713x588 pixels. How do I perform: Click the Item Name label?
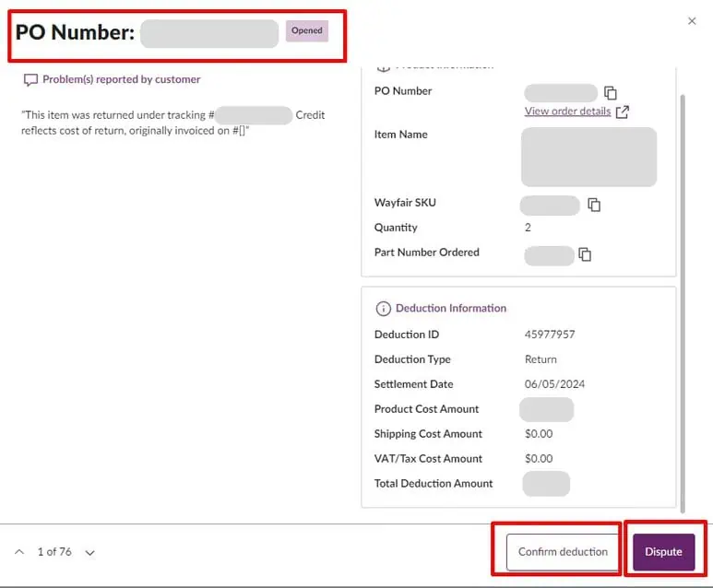[x=400, y=135]
